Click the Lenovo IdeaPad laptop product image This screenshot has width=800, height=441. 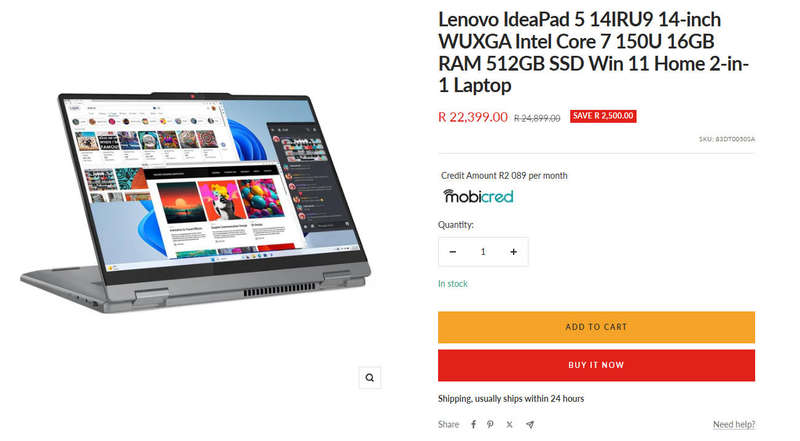click(196, 203)
